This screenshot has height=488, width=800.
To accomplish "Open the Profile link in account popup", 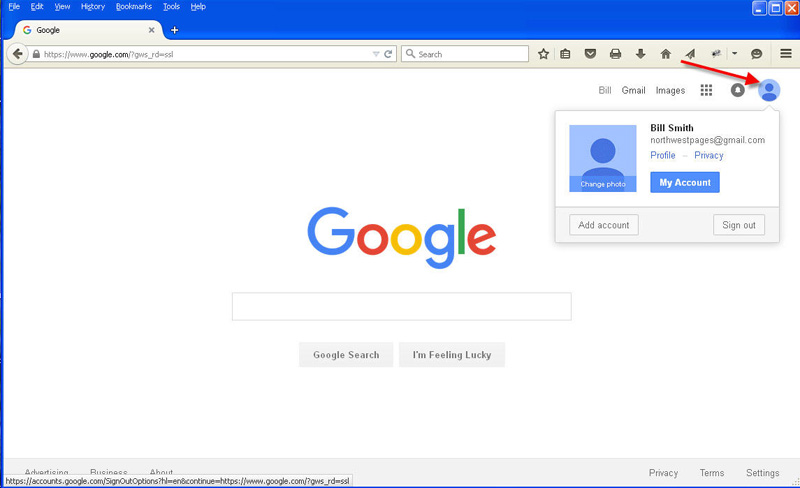I will click(663, 155).
